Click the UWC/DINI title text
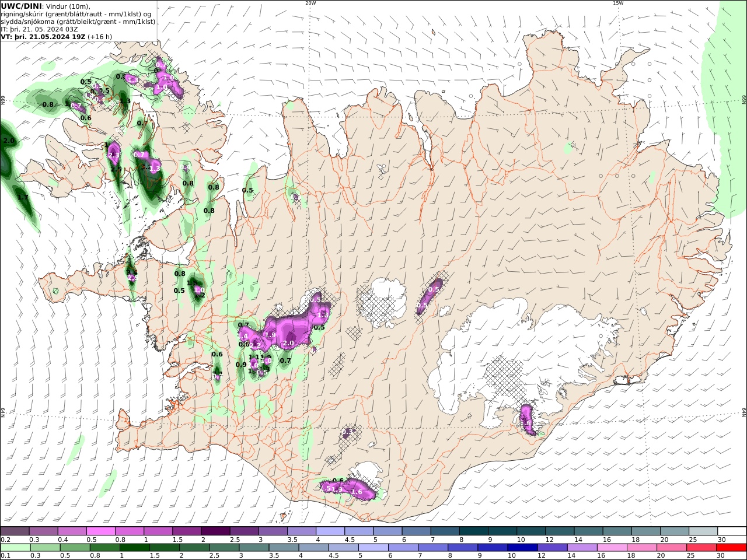Image resolution: width=747 pixels, height=560 pixels. (21, 6)
